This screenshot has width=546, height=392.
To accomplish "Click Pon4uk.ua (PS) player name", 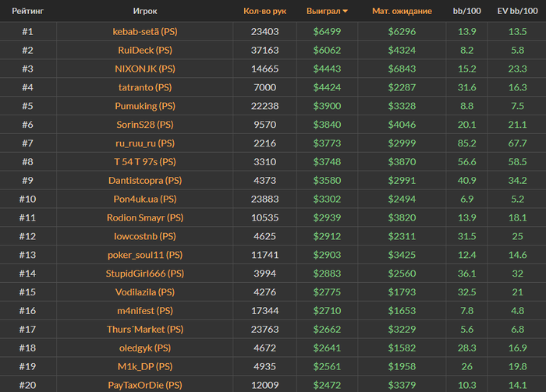I will tap(145, 199).
